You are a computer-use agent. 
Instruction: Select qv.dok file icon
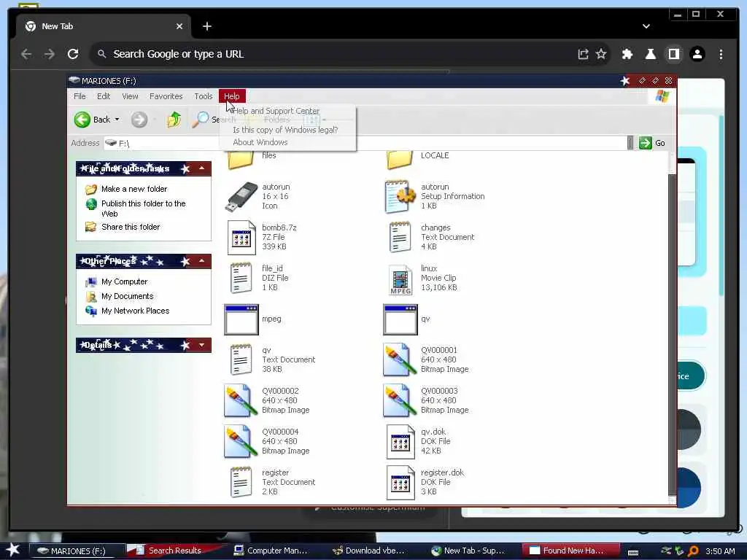400,442
